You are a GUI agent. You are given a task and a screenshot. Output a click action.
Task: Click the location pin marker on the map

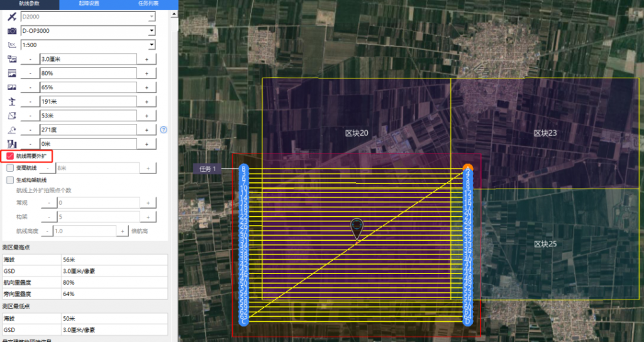357,229
